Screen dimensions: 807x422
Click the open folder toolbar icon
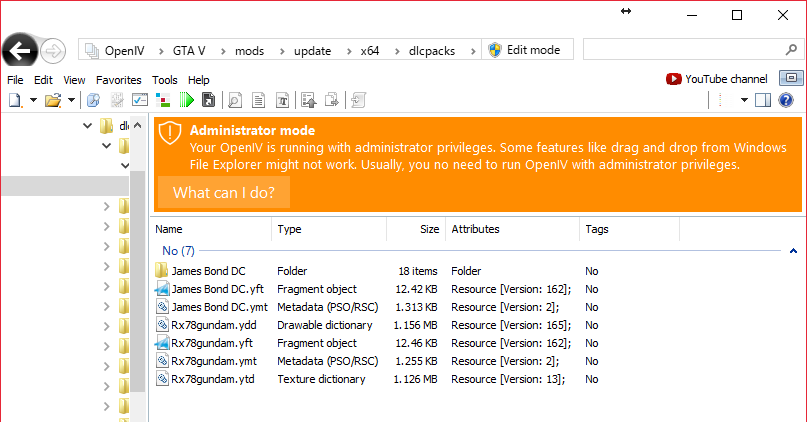(52, 100)
